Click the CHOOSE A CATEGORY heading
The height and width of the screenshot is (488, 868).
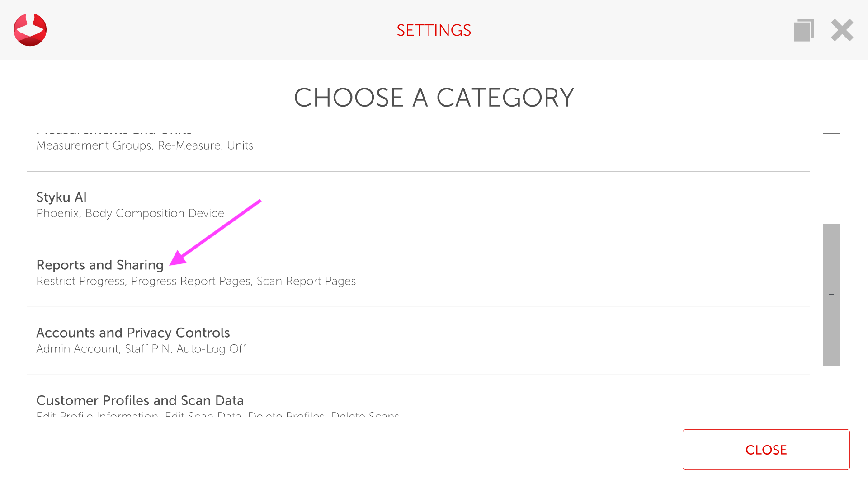[x=434, y=98]
